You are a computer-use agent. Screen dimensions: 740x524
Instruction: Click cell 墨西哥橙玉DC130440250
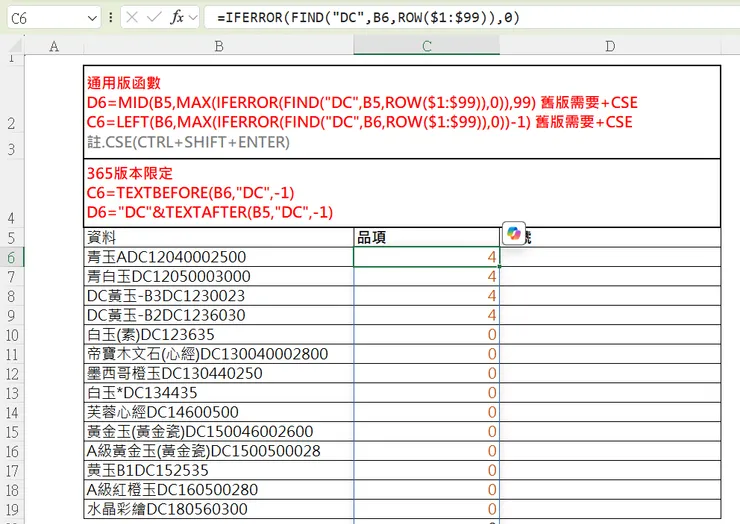(x=219, y=373)
